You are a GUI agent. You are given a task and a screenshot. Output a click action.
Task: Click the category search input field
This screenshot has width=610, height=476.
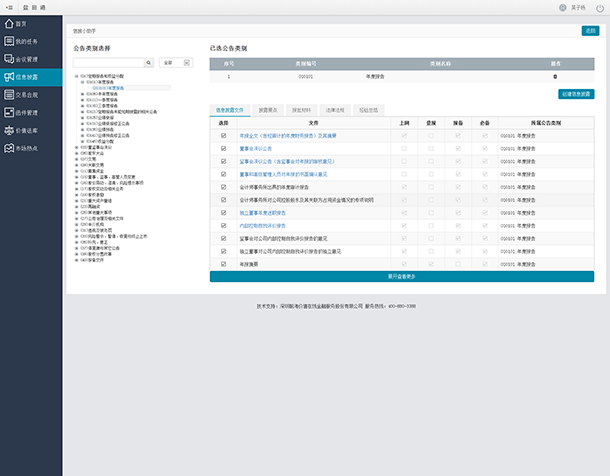[109, 63]
